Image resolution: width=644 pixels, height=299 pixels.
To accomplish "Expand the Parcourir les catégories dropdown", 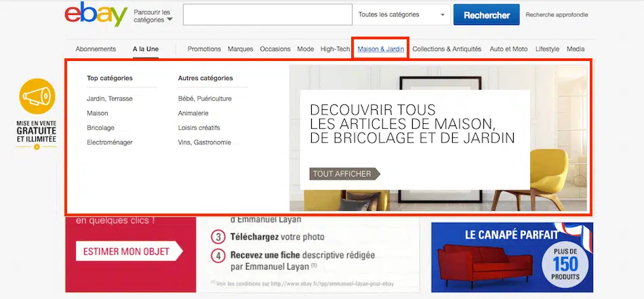I will [153, 16].
